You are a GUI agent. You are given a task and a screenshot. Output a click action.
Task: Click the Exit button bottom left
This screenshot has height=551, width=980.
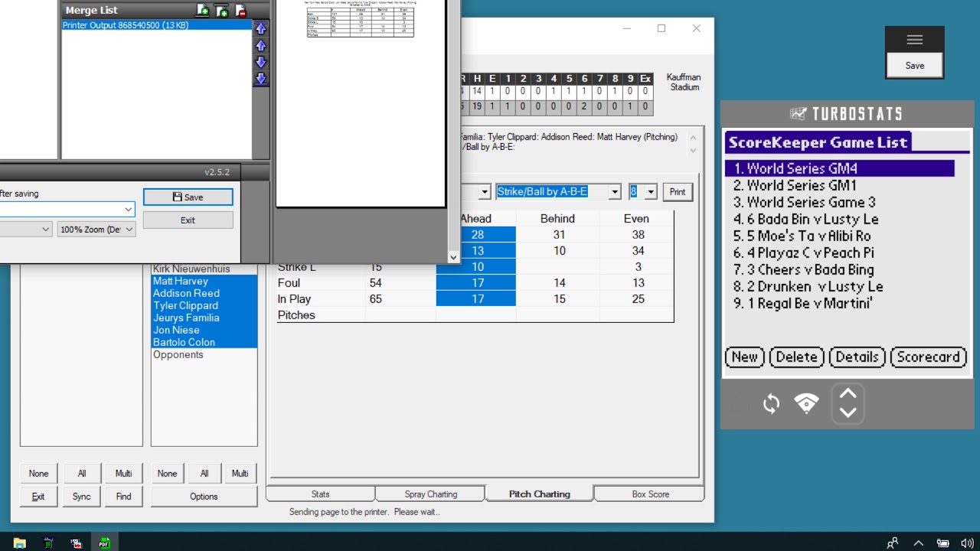[x=38, y=496]
